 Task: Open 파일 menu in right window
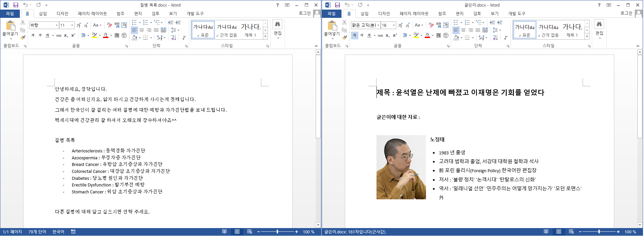(x=332, y=14)
